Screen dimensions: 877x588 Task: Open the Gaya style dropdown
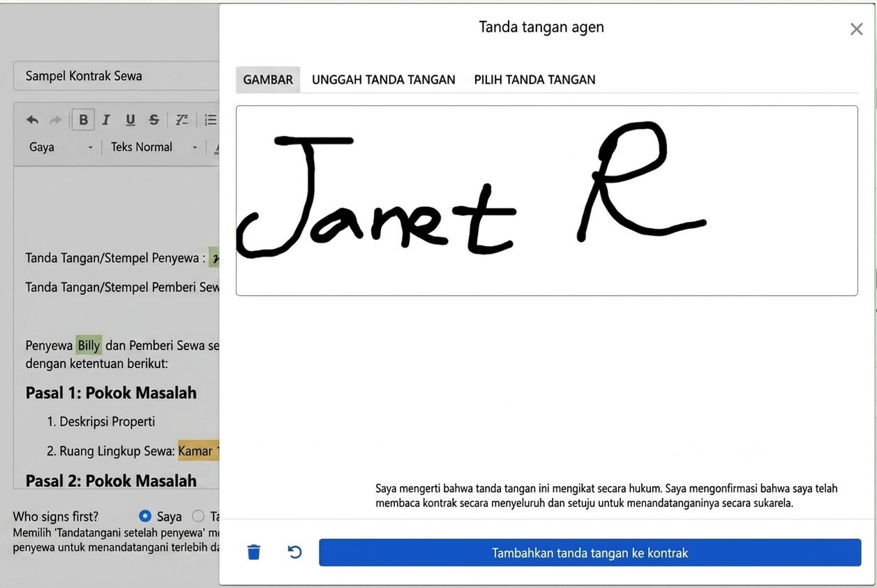pos(61,147)
